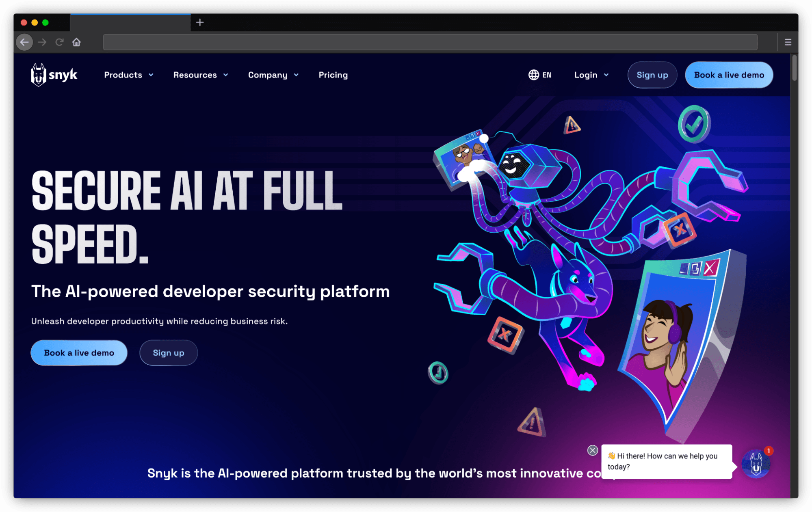Open the browser home icon
This screenshot has height=512, width=812.
coord(76,42)
